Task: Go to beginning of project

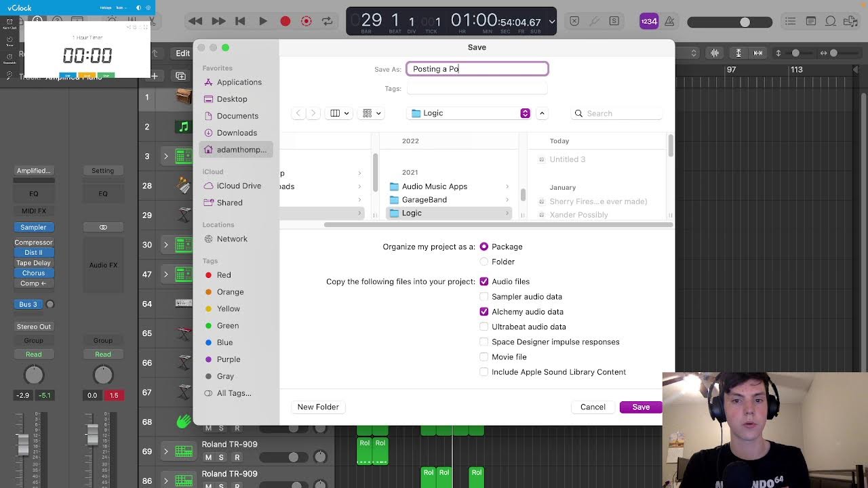Action: (240, 22)
